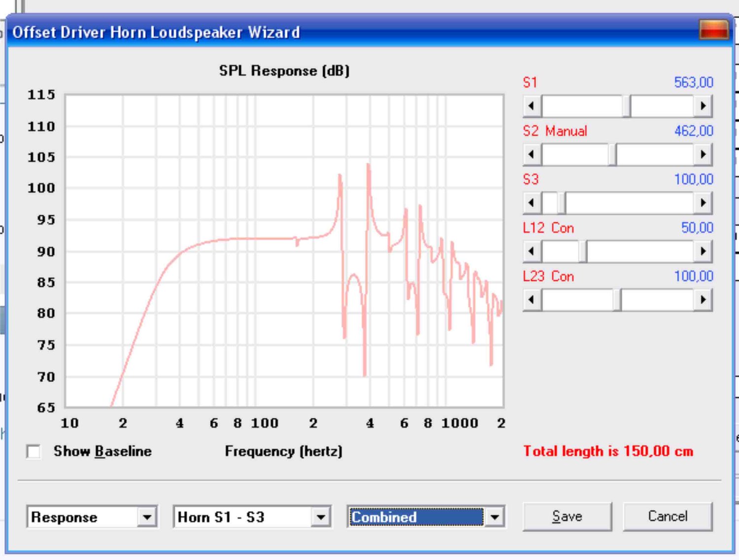Increase L12 Con with right arrow
This screenshot has height=560, width=739.
click(x=703, y=252)
